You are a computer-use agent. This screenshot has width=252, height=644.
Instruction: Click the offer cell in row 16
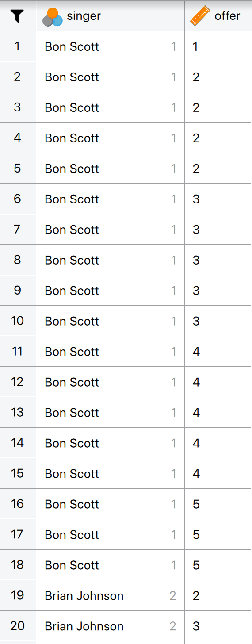(218, 504)
